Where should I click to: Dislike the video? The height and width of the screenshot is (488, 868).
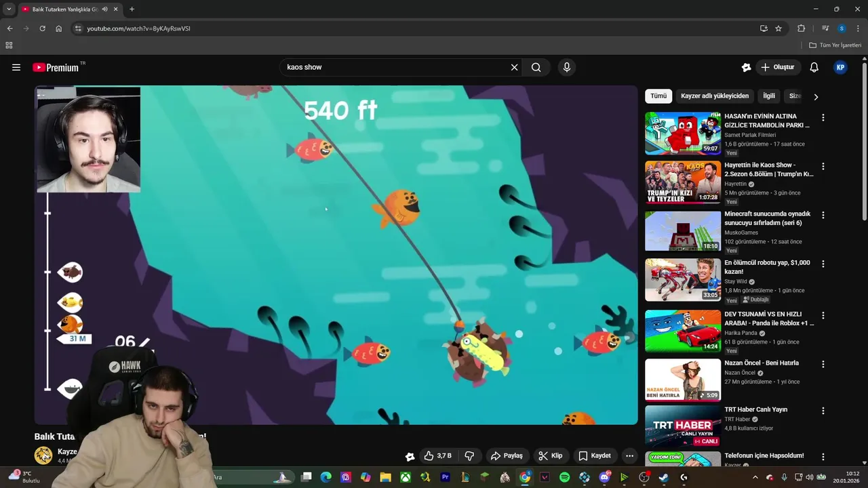[469, 455]
